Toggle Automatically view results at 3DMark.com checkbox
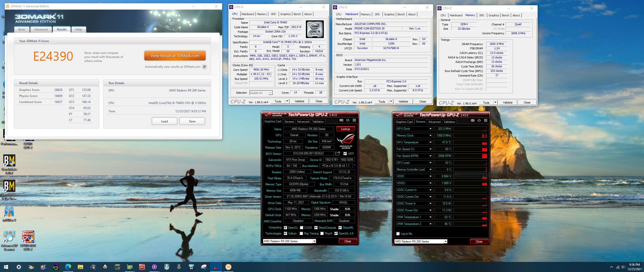The image size is (644, 272). tap(205, 67)
